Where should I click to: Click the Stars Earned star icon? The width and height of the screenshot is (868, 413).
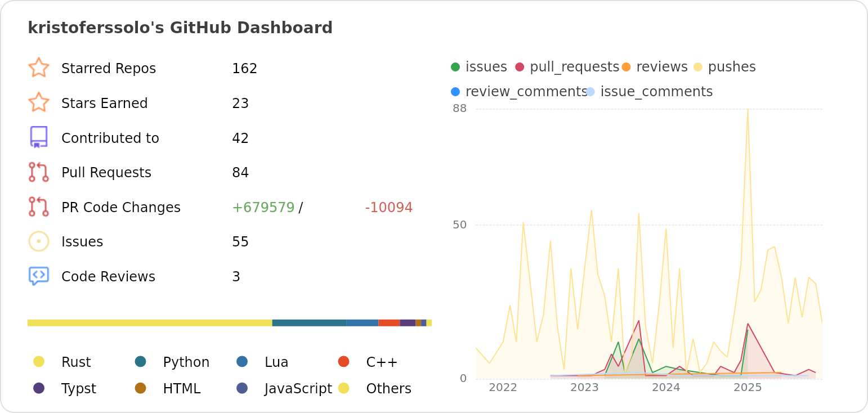pyautogui.click(x=39, y=103)
